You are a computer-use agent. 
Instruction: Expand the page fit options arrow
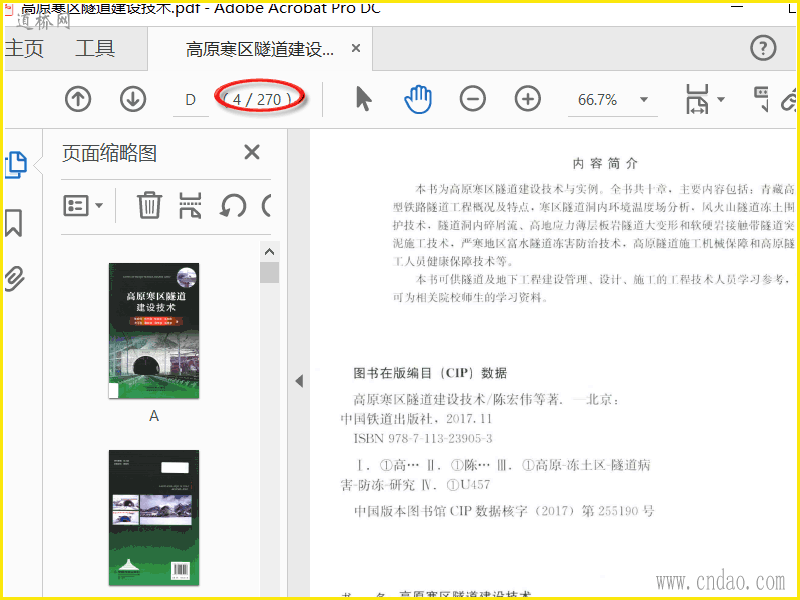click(721, 99)
